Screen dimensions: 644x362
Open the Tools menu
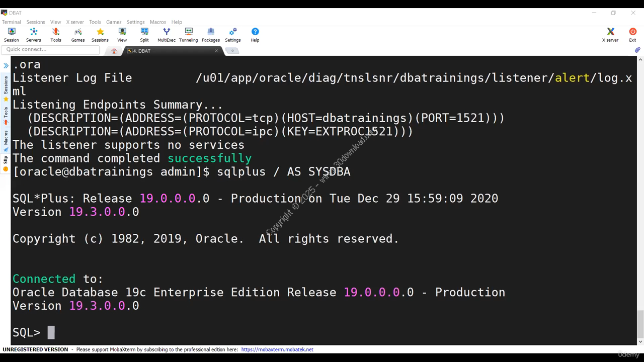[95, 22]
